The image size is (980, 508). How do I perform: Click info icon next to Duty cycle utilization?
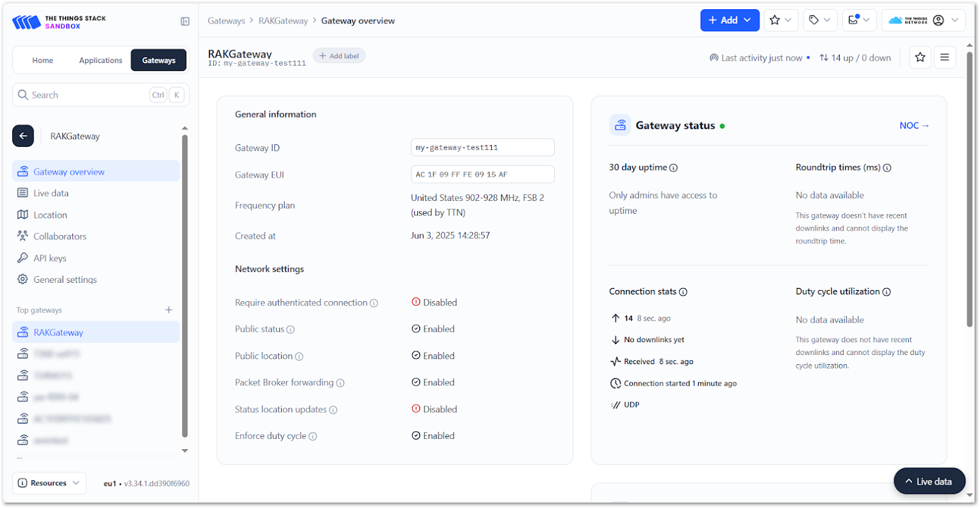click(x=886, y=292)
